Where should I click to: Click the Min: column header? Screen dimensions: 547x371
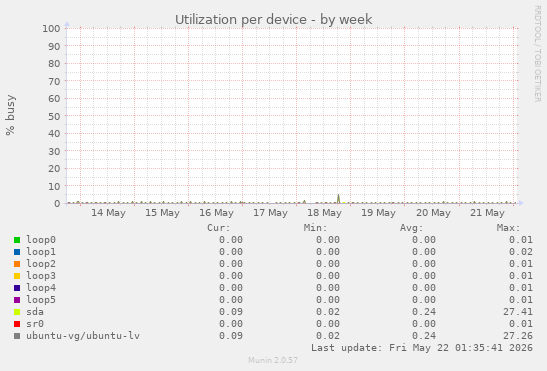point(315,228)
